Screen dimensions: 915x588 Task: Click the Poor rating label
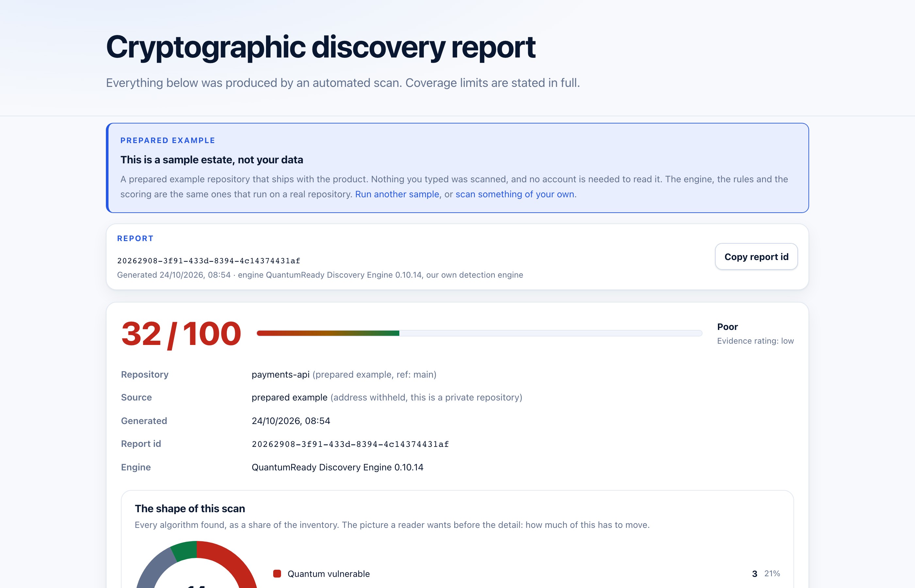[727, 327]
